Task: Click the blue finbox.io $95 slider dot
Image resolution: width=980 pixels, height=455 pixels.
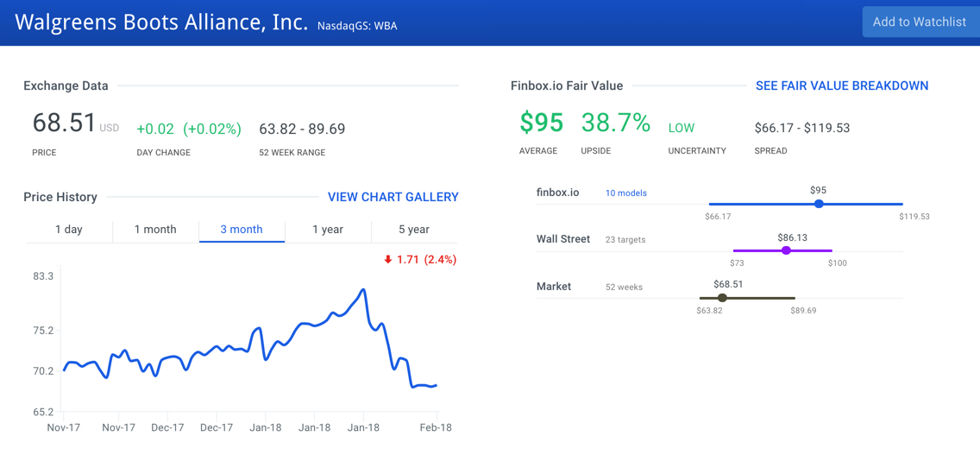Action: tap(819, 204)
